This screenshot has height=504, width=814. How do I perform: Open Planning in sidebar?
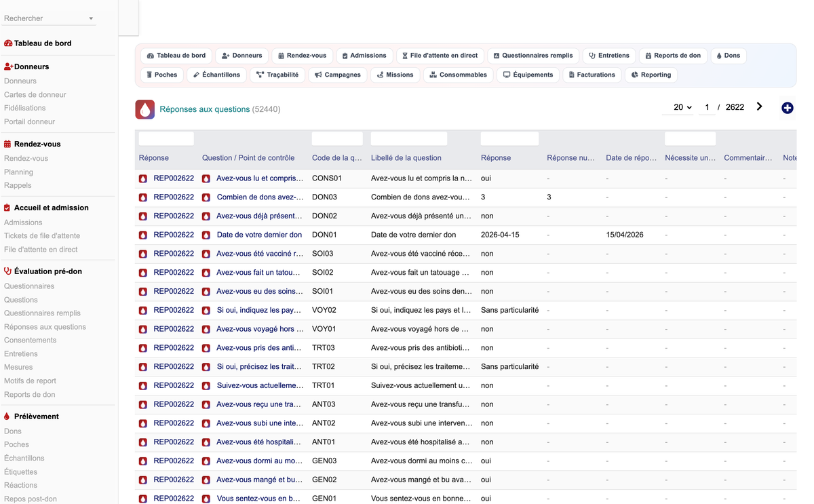(x=18, y=172)
